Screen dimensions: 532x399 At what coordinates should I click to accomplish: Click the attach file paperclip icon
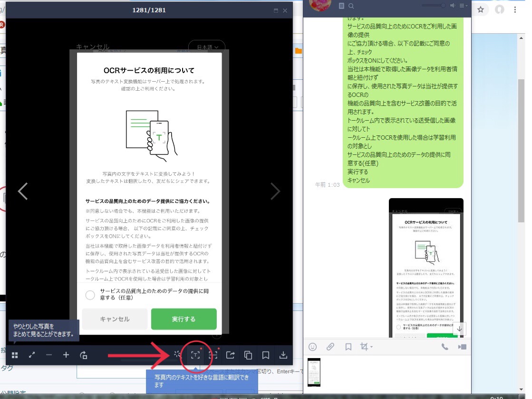(x=330, y=347)
